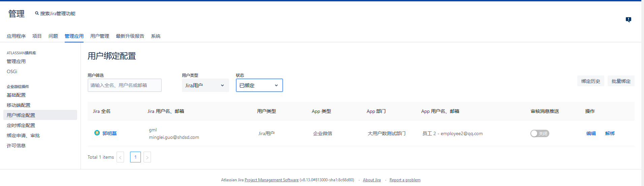Open the About Jira footer link

pos(372,180)
